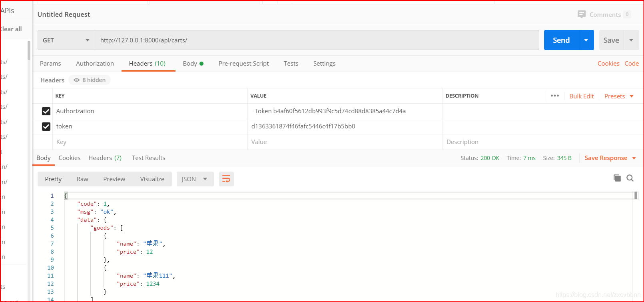Uncheck the token header checkbox
This screenshot has width=644, height=302.
(x=46, y=126)
